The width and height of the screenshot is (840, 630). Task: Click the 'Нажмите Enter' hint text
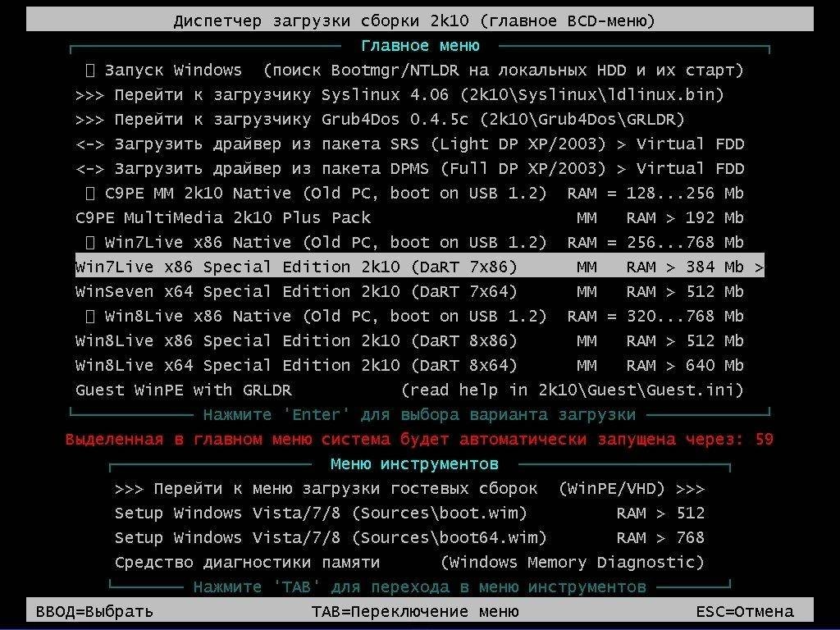click(x=419, y=415)
